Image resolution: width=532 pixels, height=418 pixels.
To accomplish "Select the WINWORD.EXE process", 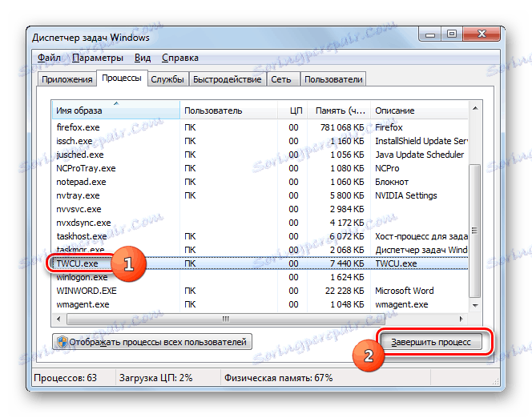I will (260, 291).
